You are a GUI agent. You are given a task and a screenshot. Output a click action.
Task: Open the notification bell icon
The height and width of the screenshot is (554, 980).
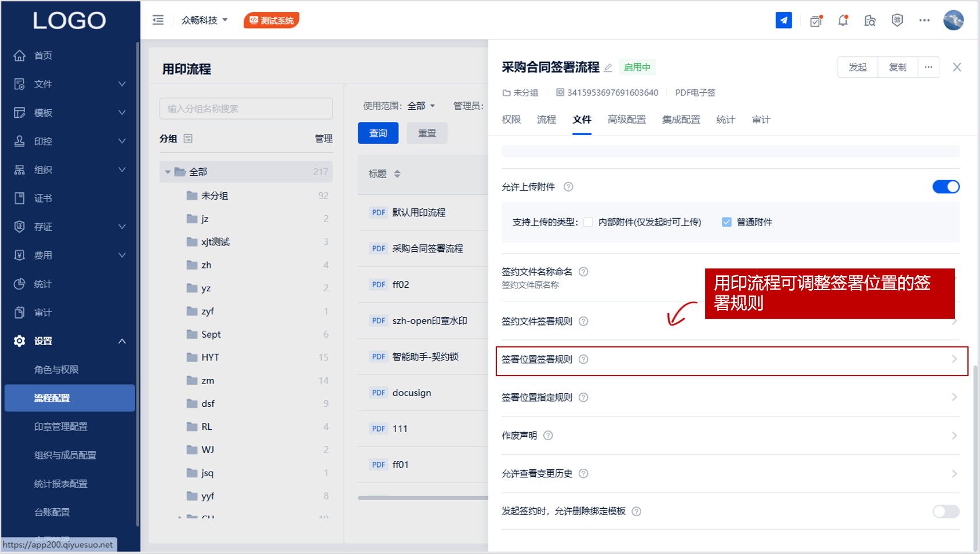(843, 21)
